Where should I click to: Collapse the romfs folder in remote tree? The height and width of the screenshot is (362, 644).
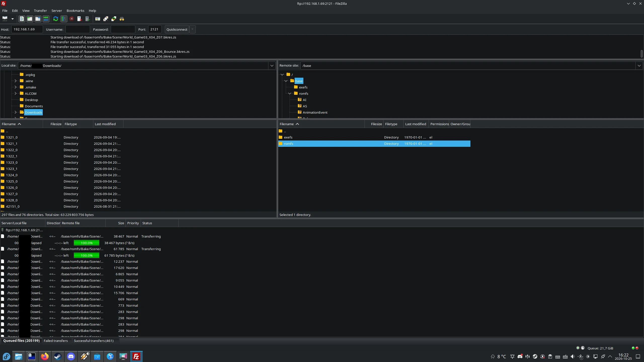[290, 93]
